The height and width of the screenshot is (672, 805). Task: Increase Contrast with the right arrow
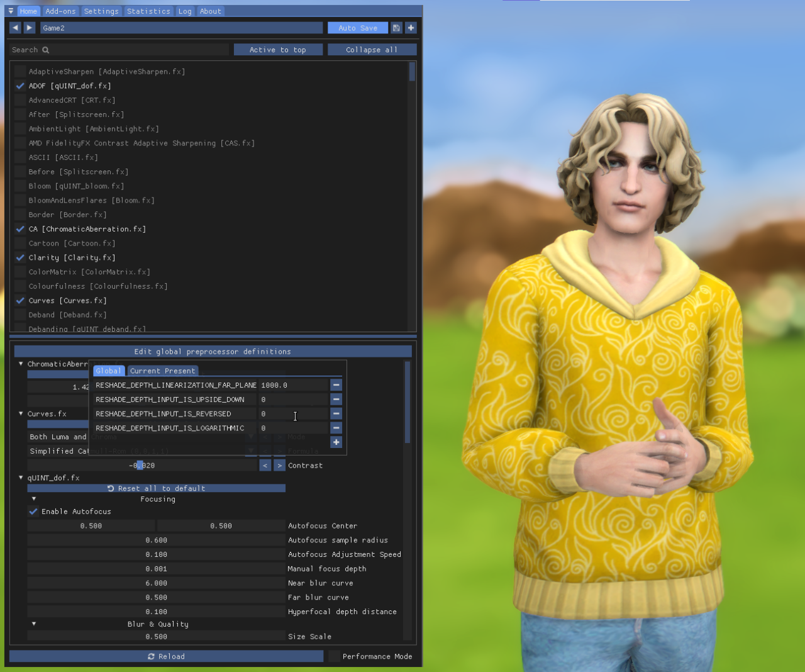coord(279,465)
